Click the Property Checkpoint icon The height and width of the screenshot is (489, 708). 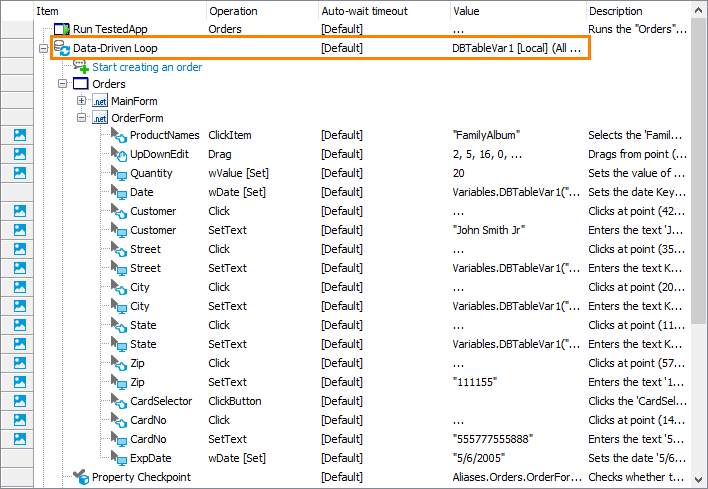tap(80, 477)
